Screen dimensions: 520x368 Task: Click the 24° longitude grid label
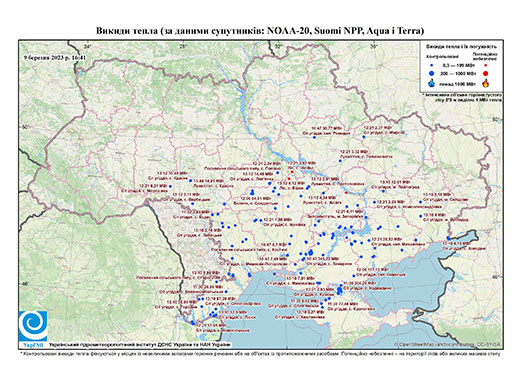(x=87, y=47)
